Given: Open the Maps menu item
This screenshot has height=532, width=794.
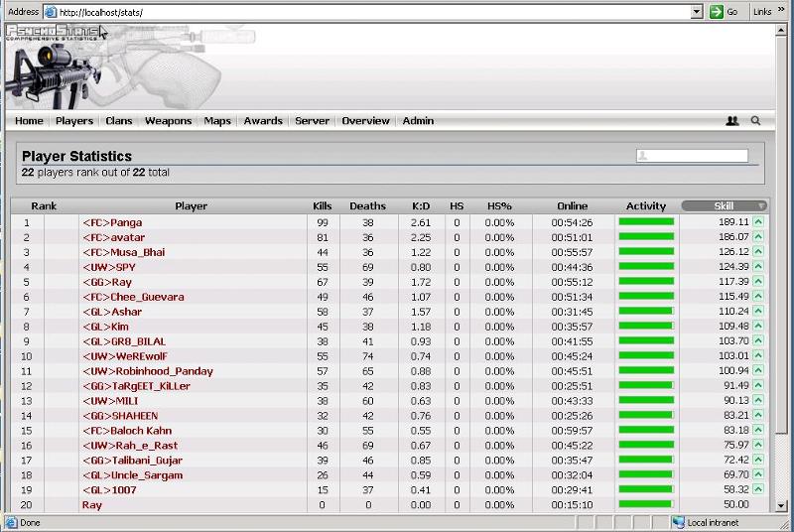Looking at the screenshot, I should (217, 120).
